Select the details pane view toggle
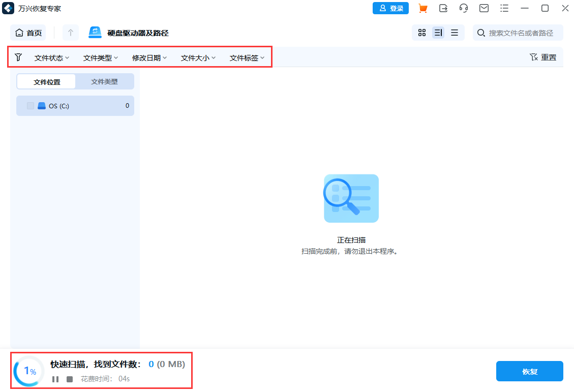The image size is (574, 392). (x=438, y=33)
